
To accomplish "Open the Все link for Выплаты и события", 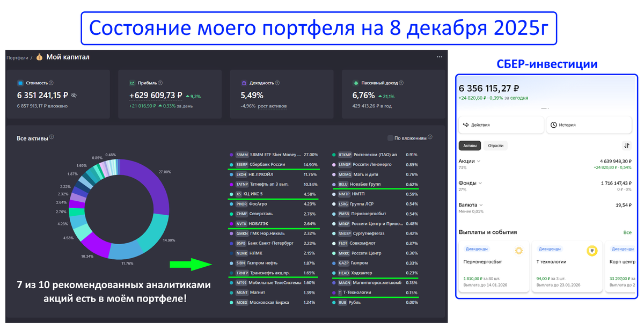I will [x=627, y=232].
